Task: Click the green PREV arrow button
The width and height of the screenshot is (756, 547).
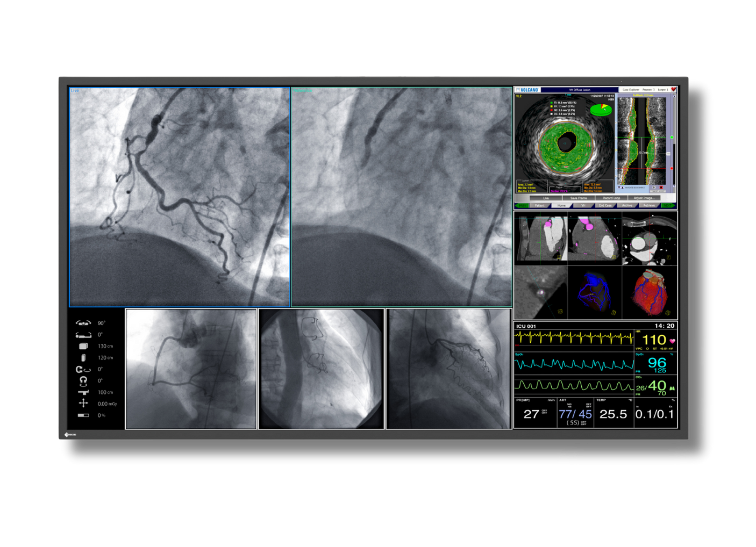Action: coord(522,205)
